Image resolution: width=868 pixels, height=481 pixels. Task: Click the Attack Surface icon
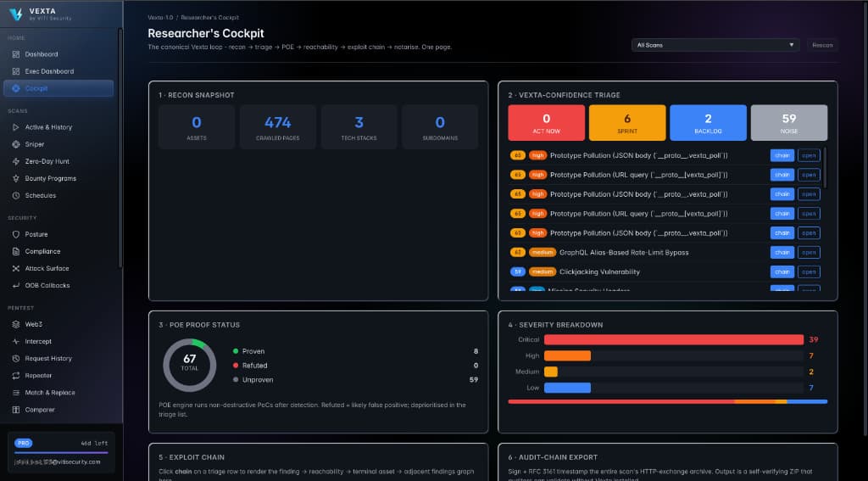click(x=15, y=268)
